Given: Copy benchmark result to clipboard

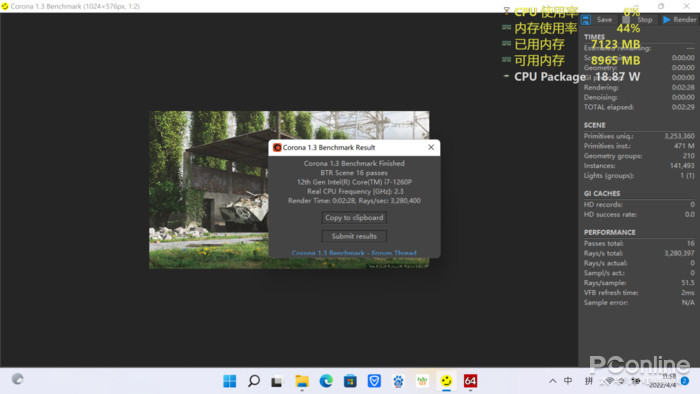Looking at the screenshot, I should pyautogui.click(x=354, y=217).
